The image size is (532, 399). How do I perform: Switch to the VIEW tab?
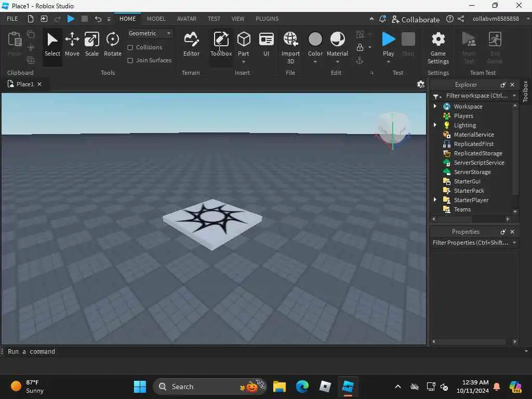(x=238, y=19)
